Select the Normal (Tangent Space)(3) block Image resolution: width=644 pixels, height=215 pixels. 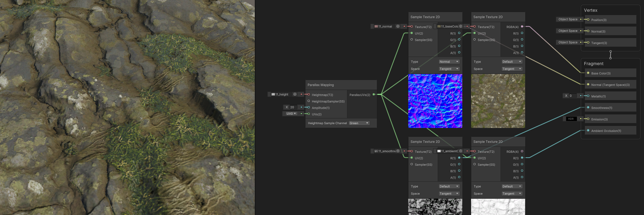click(x=610, y=85)
